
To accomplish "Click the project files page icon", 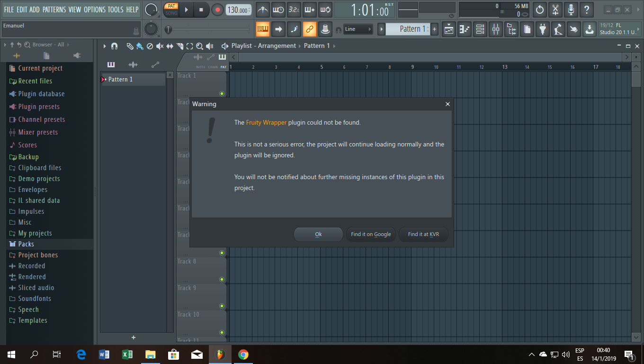I will [x=527, y=29].
